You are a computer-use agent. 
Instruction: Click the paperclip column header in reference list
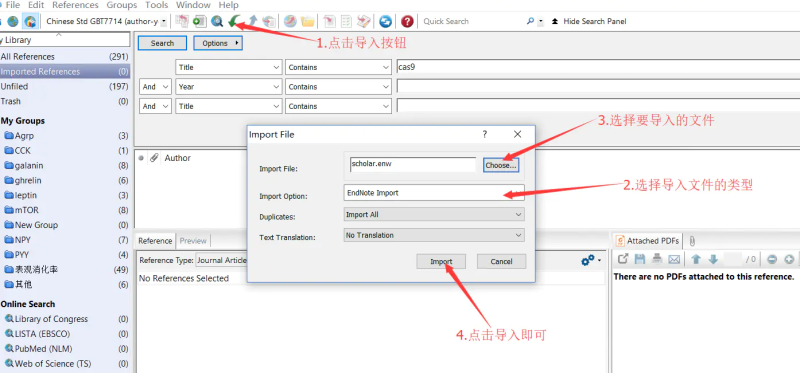pyautogui.click(x=154, y=158)
